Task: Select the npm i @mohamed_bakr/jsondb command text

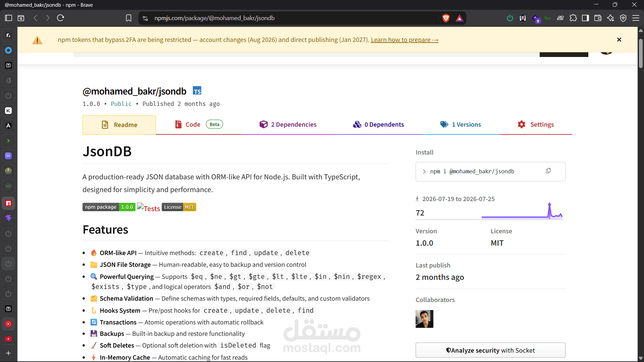Action: (x=472, y=171)
